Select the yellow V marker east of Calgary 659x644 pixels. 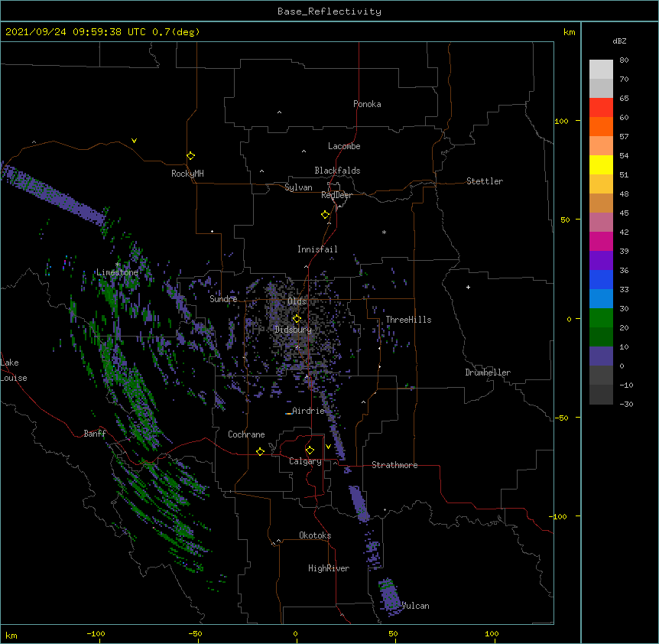point(328,447)
